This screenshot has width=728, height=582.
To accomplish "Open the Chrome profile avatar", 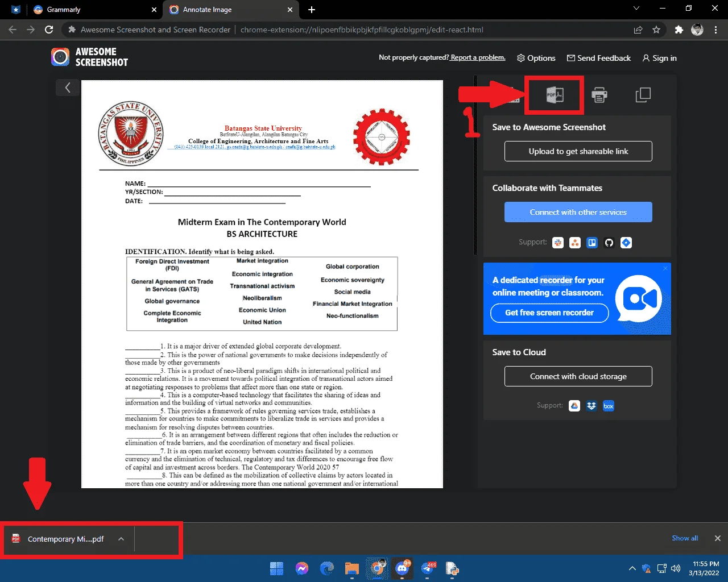I will point(697,30).
